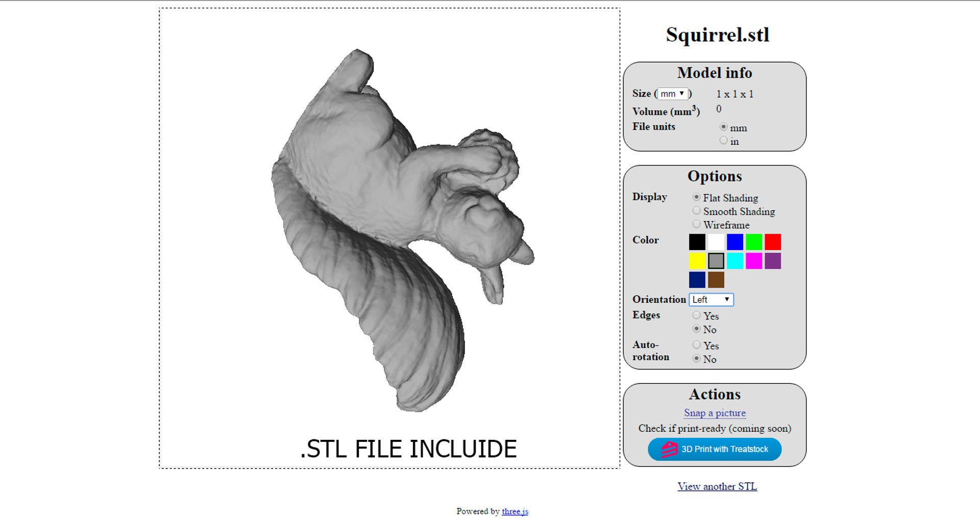Pick the magenta color swatch
This screenshot has height=520, width=980.
[754, 261]
